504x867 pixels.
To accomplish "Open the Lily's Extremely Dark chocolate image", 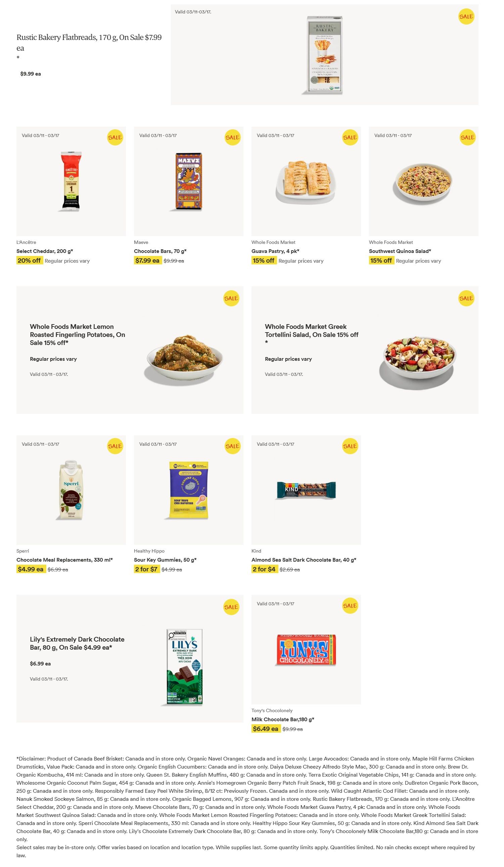I will (185, 666).
